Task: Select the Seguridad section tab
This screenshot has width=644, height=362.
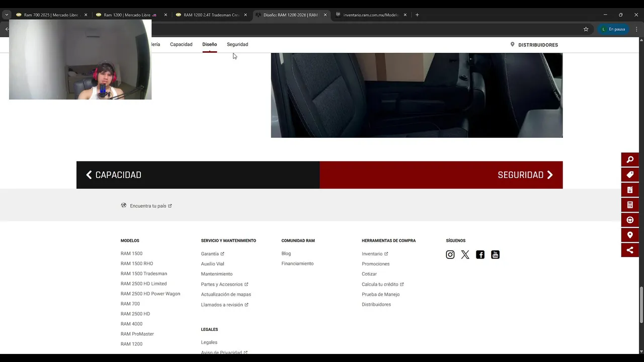Action: pos(237,44)
